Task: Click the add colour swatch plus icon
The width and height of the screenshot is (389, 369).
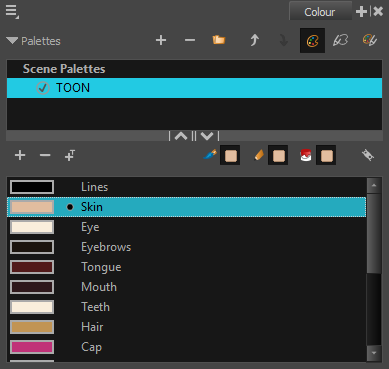Action: 20,155
